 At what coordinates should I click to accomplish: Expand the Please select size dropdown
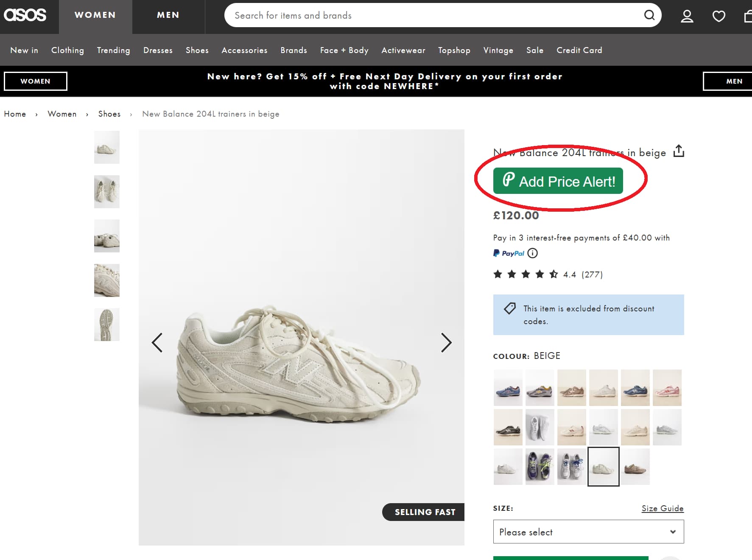pos(588,532)
